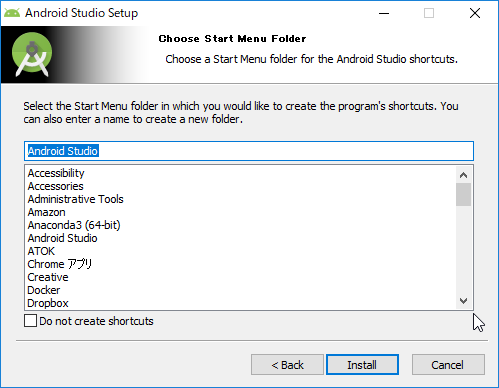Click the Android Studio logo icon
Image resolution: width=499 pixels, height=388 pixels.
[32, 54]
